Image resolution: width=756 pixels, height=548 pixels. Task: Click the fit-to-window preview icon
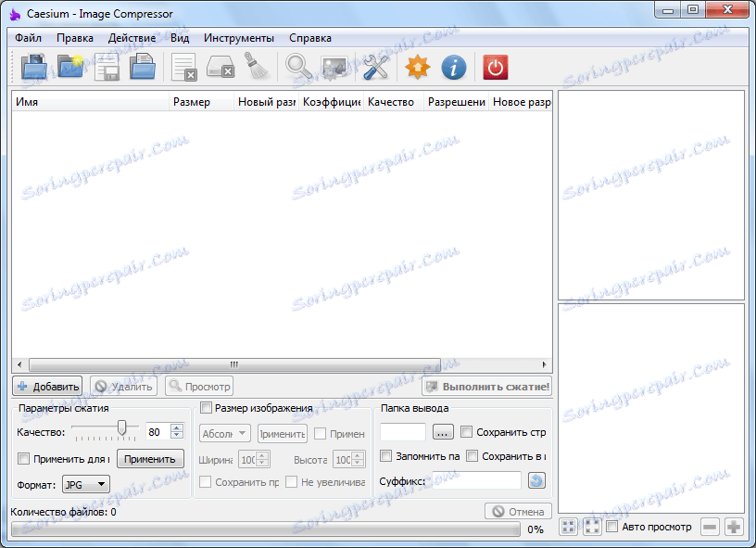(569, 527)
